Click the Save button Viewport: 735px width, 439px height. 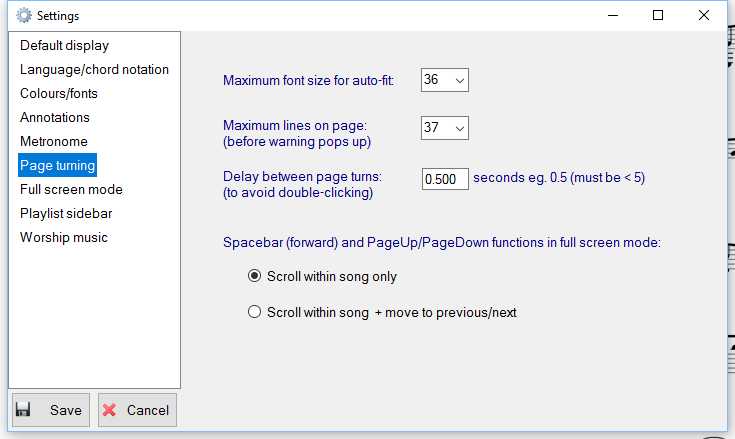point(51,410)
